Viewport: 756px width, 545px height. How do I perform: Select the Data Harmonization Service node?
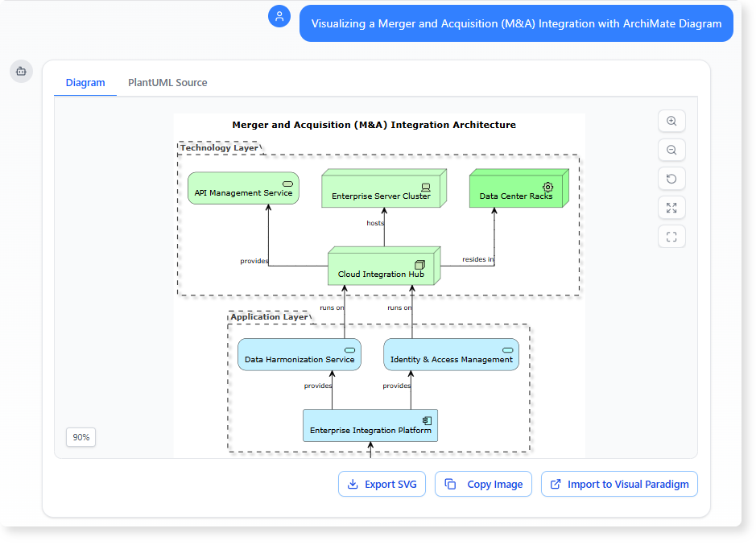tap(299, 354)
